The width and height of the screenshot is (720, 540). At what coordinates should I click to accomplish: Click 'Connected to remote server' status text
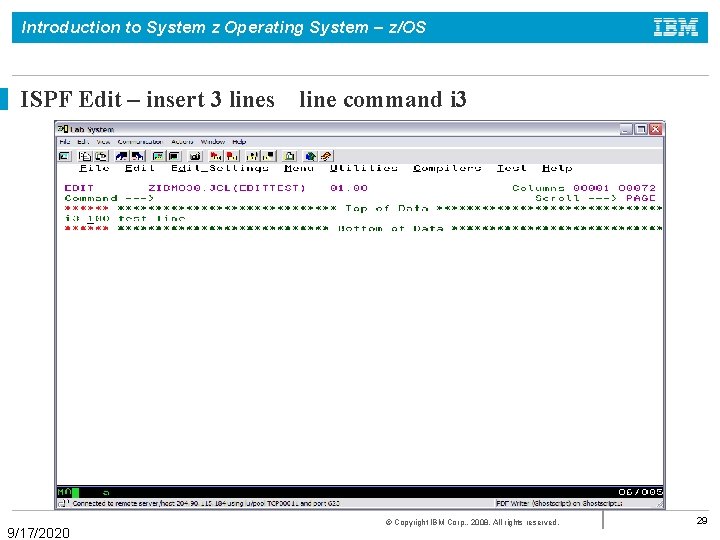(x=206, y=504)
